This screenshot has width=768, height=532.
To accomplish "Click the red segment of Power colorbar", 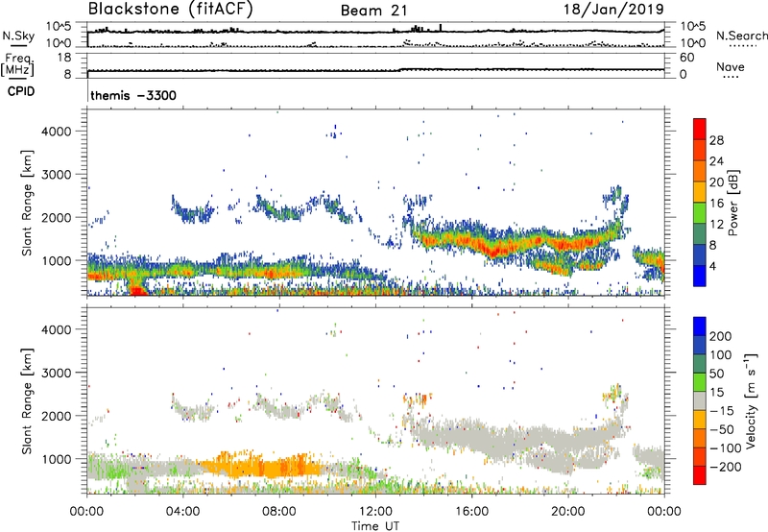I will click(x=700, y=130).
